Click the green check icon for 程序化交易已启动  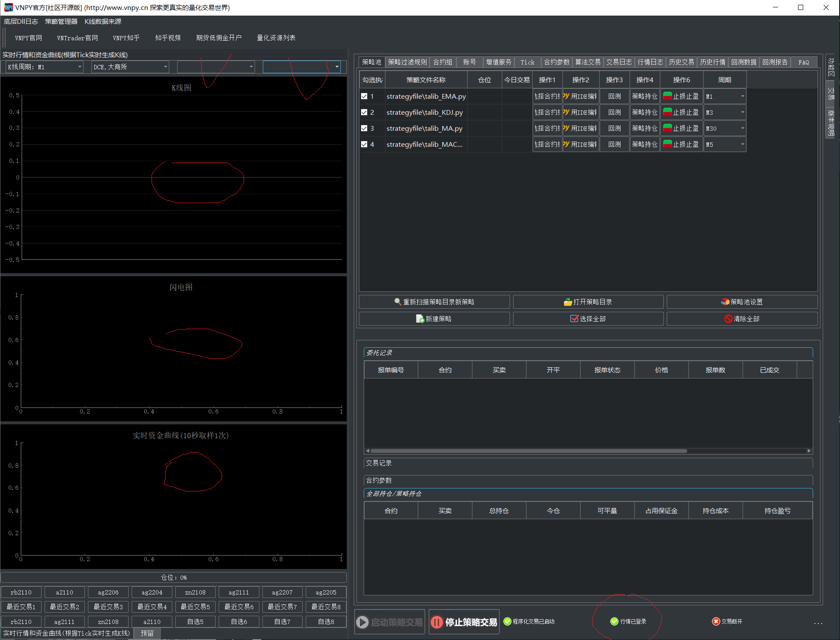[507, 621]
